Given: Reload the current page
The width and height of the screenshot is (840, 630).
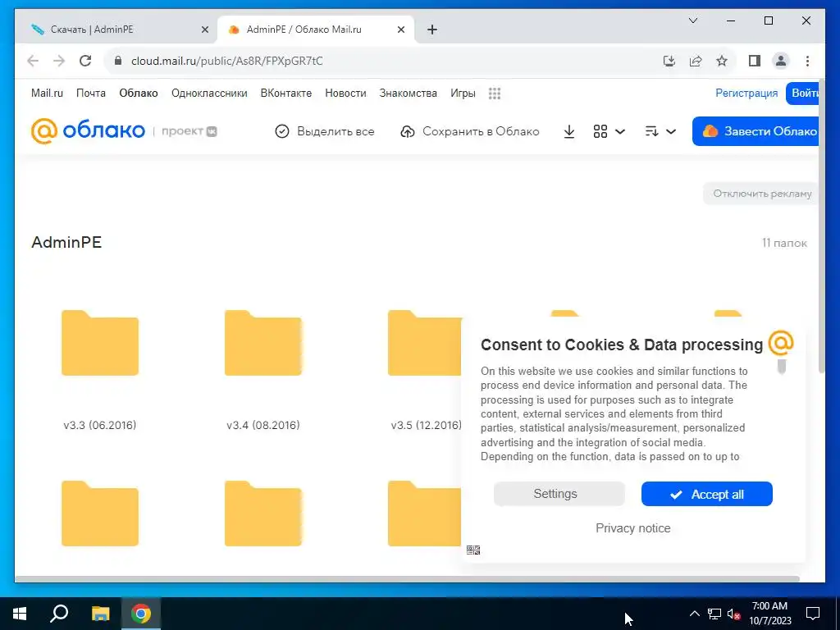Looking at the screenshot, I should [x=85, y=61].
